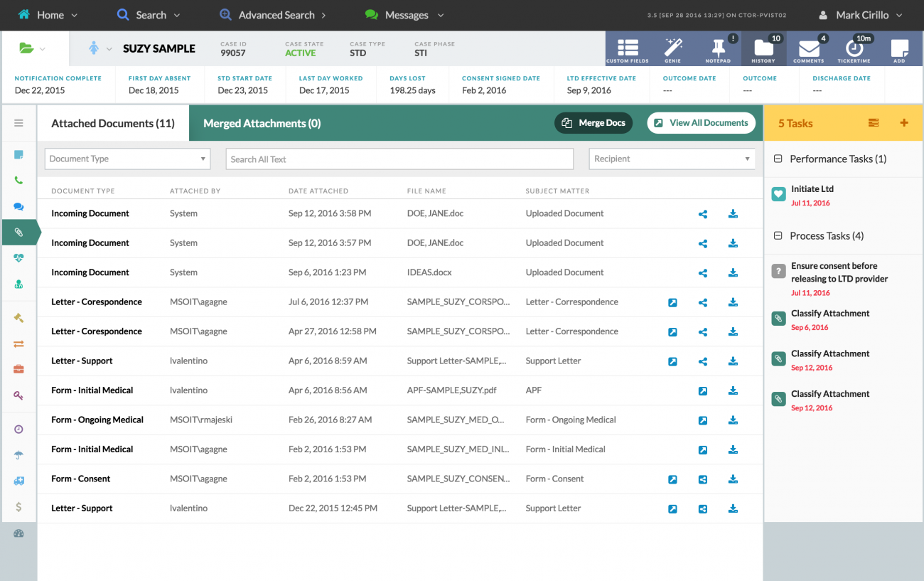Open the Tickertime clock
Image resolution: width=924 pixels, height=581 pixels.
coord(854,49)
